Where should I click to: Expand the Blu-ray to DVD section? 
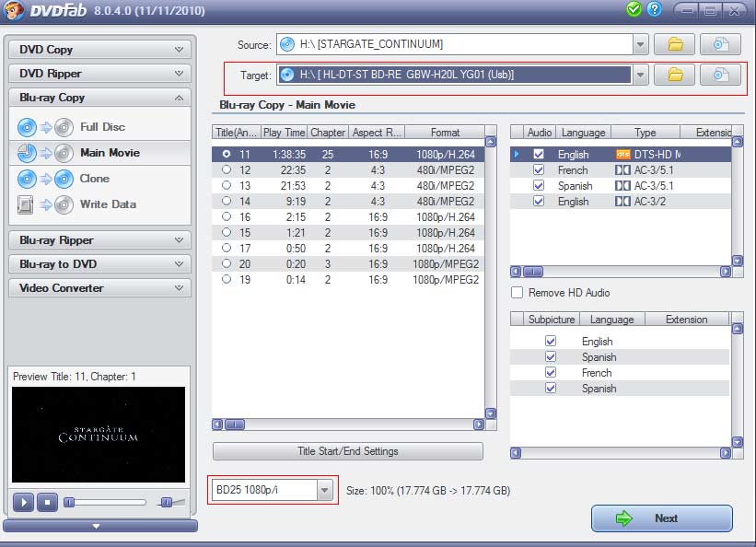tap(99, 264)
